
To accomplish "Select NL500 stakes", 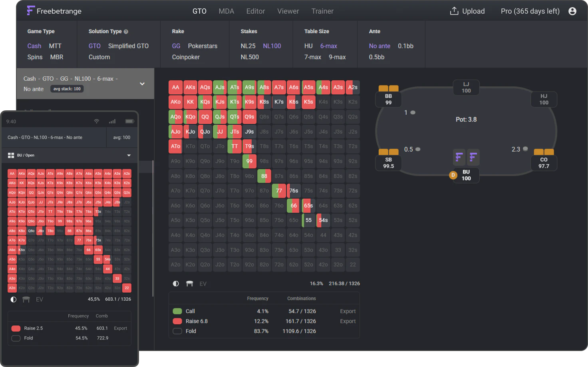I will pos(250,57).
